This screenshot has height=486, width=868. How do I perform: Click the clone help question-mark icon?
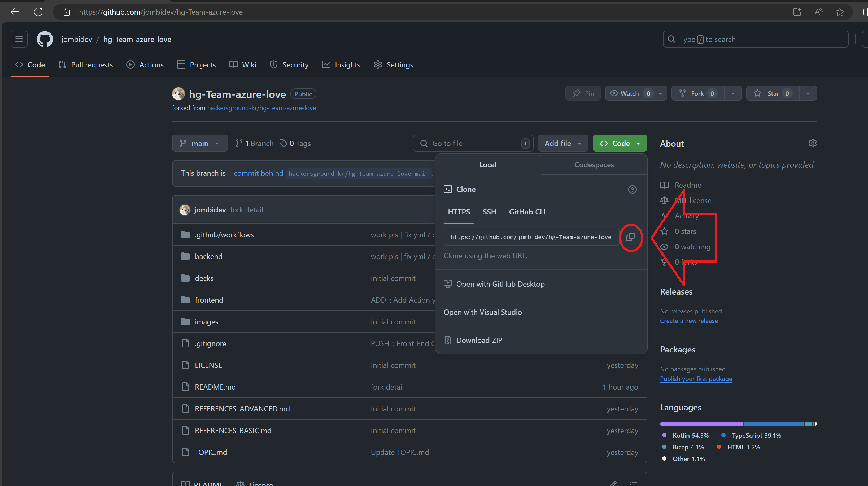632,189
